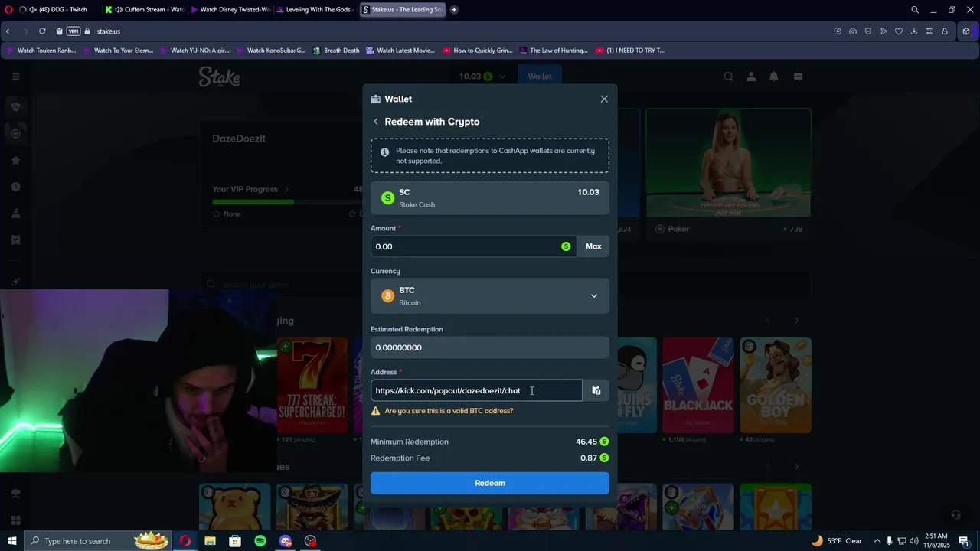This screenshot has width=980, height=551.
Task: Click the Opera menu logo
Action: pos(8,10)
